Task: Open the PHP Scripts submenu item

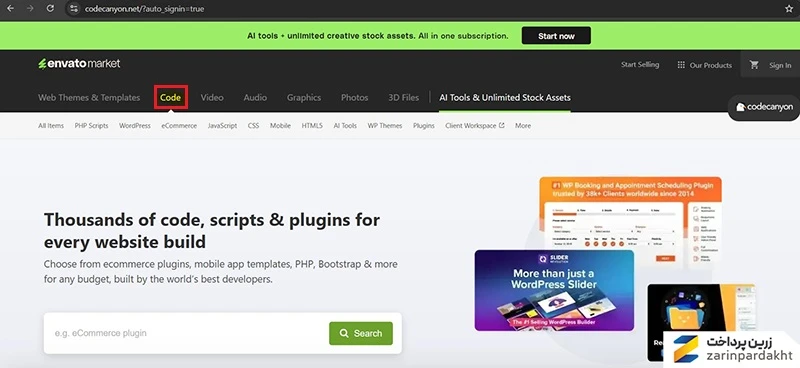Action: pyautogui.click(x=91, y=126)
